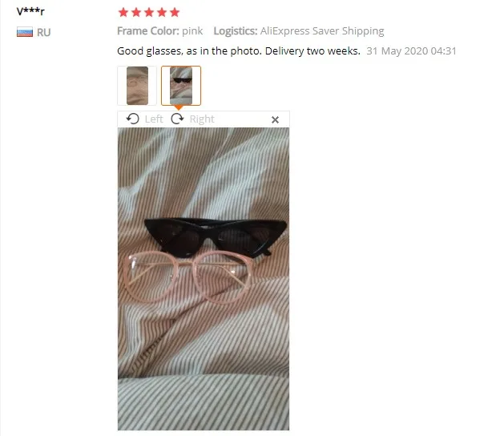Image resolution: width=504 pixels, height=436 pixels.
Task: Click the third red rating star
Action: (x=149, y=13)
